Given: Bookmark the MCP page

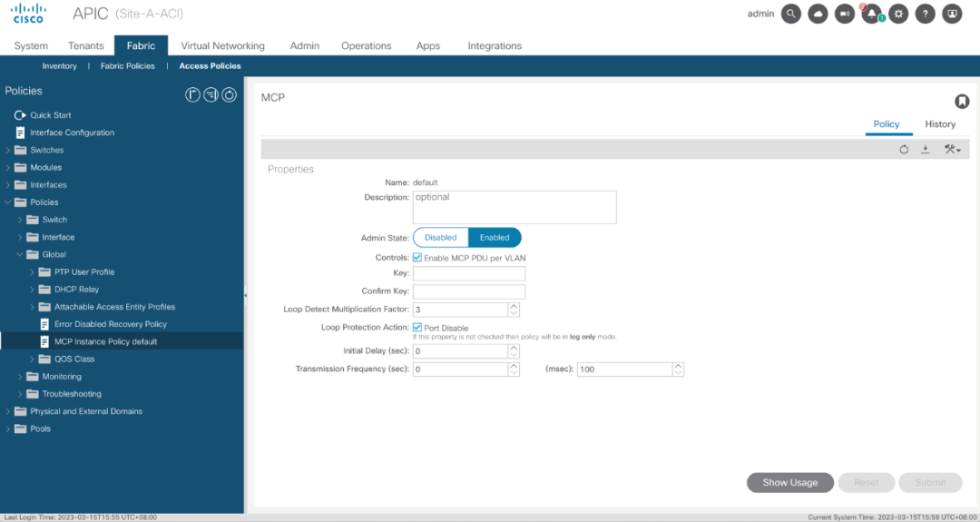Looking at the screenshot, I should (962, 102).
